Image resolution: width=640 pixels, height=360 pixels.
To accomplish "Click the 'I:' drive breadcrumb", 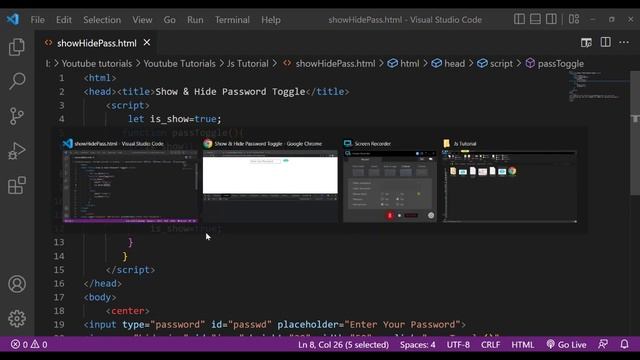I will (x=48, y=64).
